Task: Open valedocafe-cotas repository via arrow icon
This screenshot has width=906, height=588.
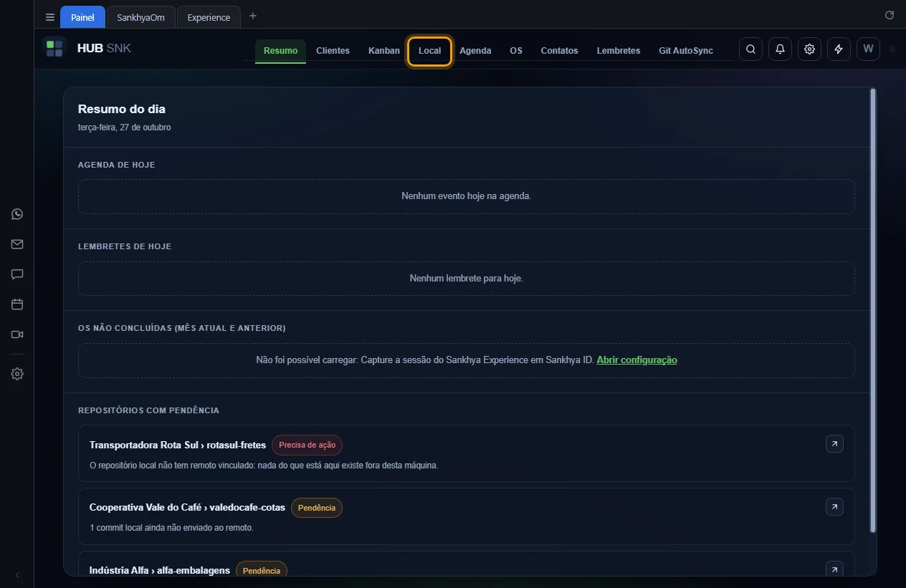Action: click(x=834, y=507)
